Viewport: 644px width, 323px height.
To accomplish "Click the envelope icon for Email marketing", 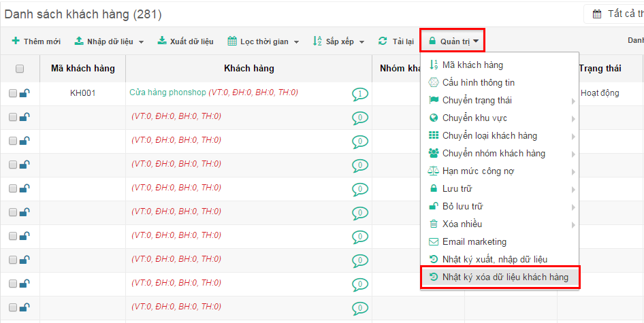I will pyautogui.click(x=433, y=241).
